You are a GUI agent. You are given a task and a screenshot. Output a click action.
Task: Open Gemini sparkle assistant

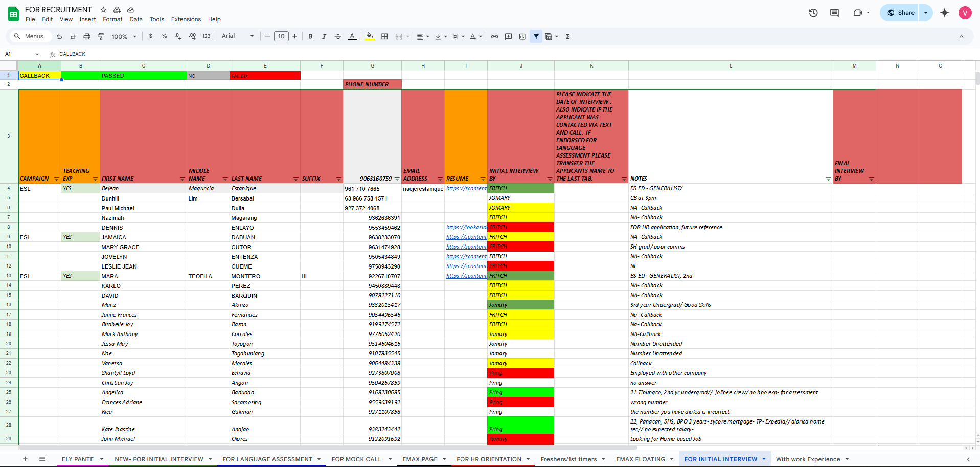[x=944, y=13]
